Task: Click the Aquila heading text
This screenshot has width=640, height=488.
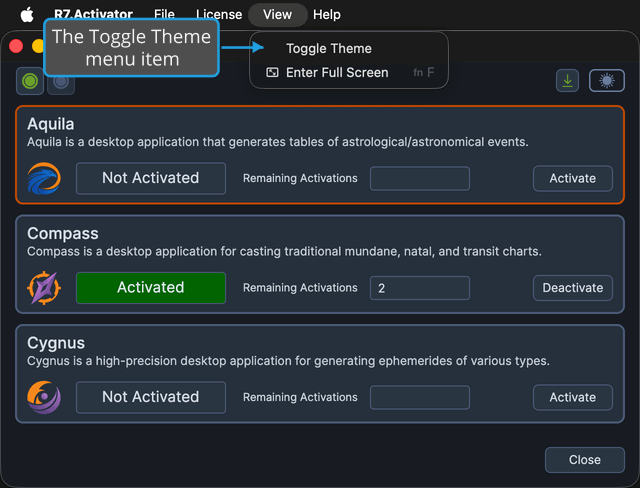Action: click(51, 124)
